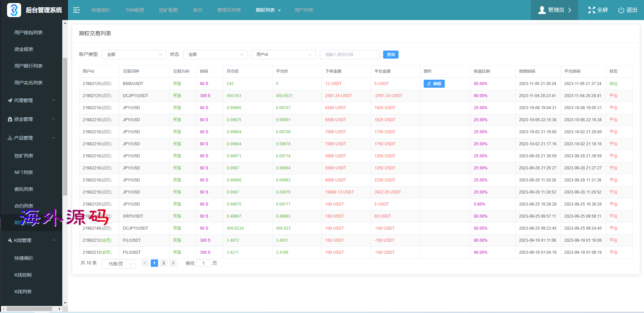Click the 5.00% profit ratio cell
Viewport: 644px width, 313px height.
point(480,204)
